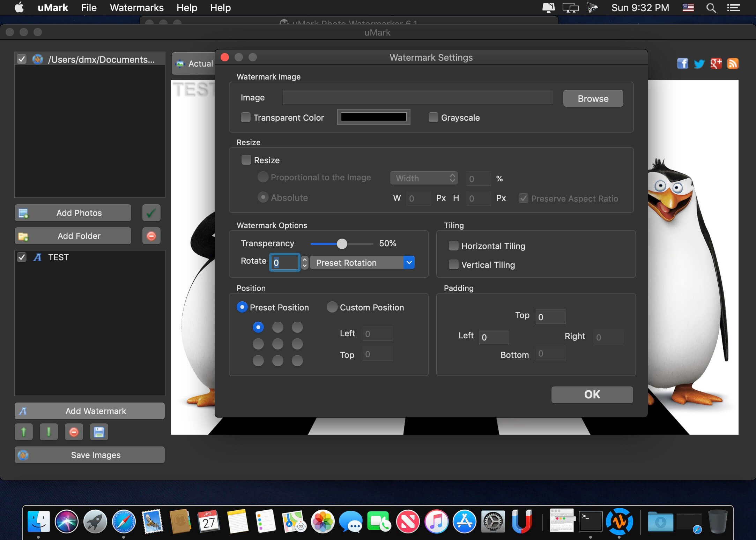Click the Add Watermark button
Image resolution: width=756 pixels, height=540 pixels.
[90, 411]
